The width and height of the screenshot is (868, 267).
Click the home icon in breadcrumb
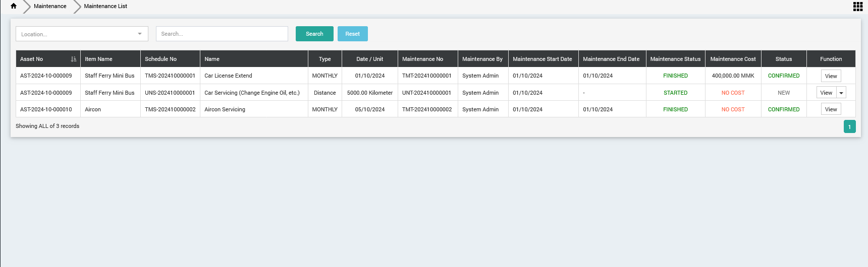(14, 6)
